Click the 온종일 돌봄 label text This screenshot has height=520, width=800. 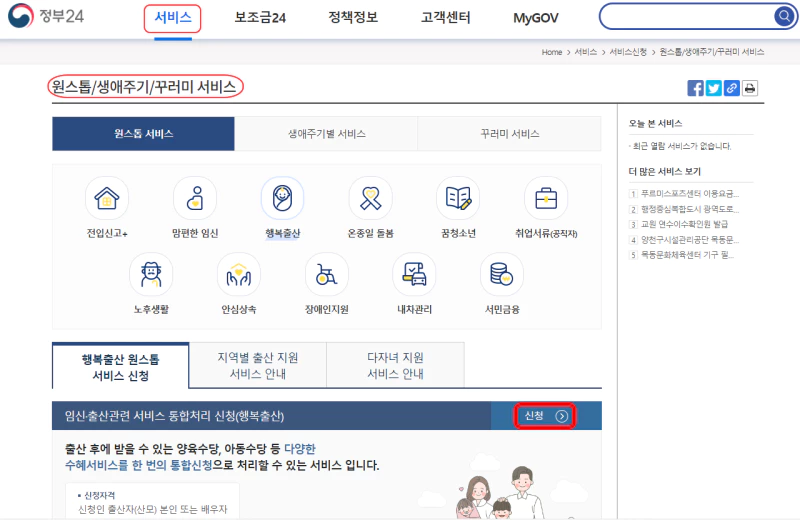point(370,233)
